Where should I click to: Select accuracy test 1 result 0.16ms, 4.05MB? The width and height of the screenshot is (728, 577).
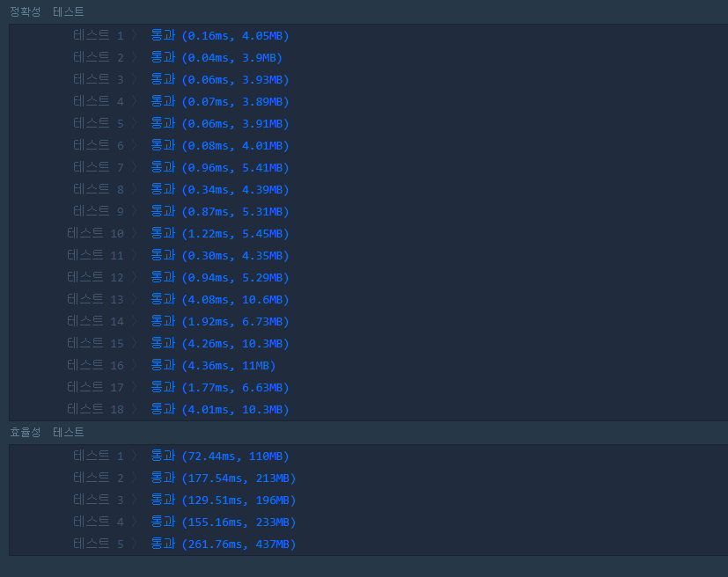[x=220, y=36]
